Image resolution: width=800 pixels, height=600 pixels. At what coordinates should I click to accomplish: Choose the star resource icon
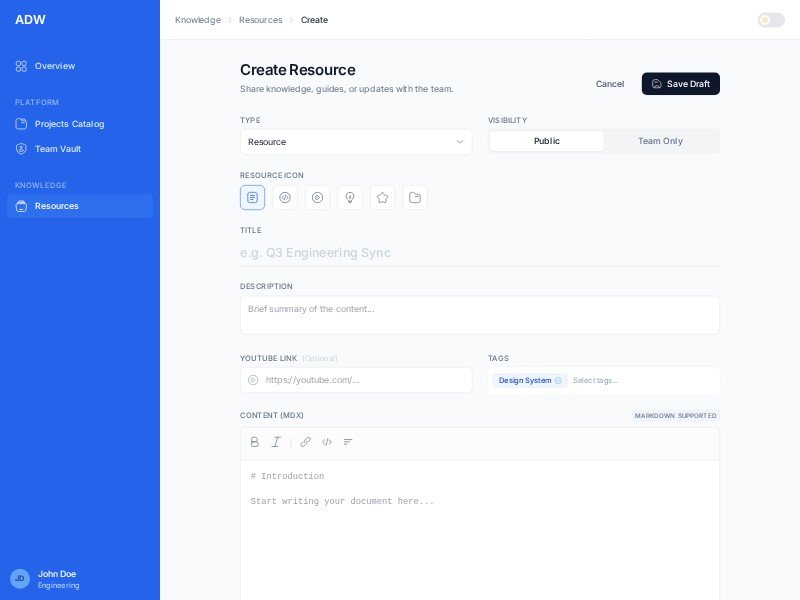pyautogui.click(x=382, y=197)
